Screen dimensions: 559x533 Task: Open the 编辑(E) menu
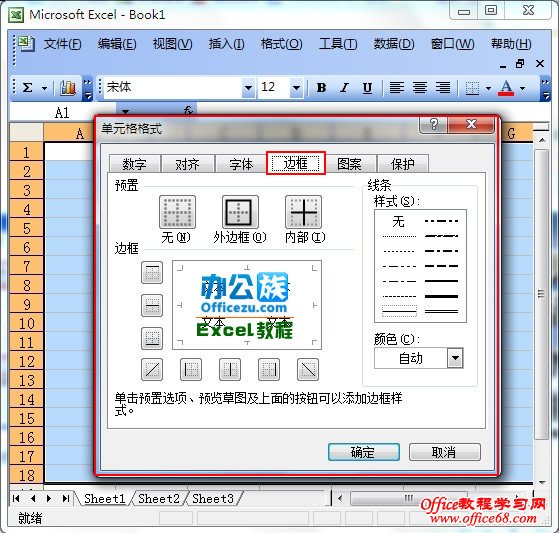pos(117,44)
